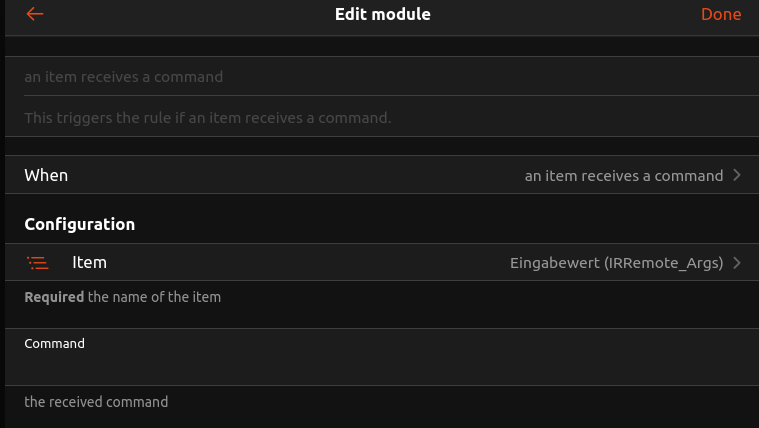Click the orange list icon beside Item

(x=38, y=263)
